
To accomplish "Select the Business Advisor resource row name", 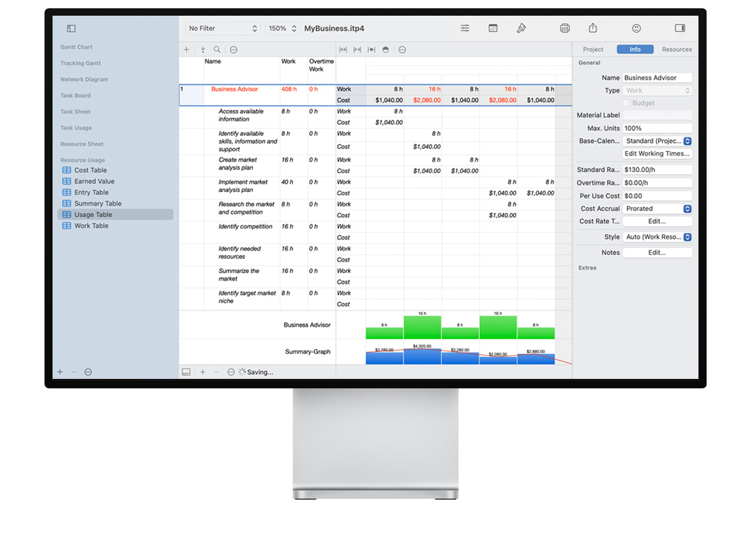I will point(234,89).
